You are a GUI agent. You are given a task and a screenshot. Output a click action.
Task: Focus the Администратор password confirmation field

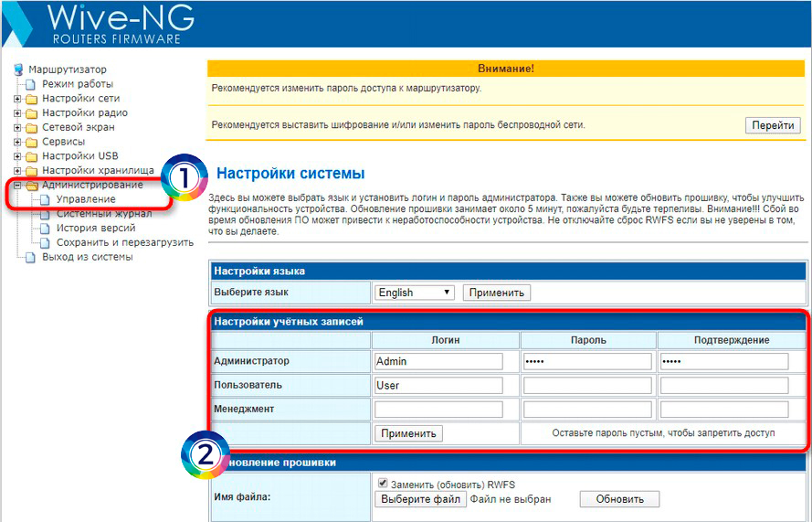pos(724,361)
